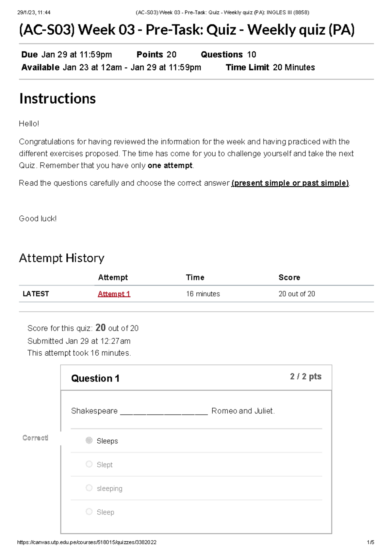Choose the sleeping answer option
The height and width of the screenshot is (555, 392).
point(109,488)
